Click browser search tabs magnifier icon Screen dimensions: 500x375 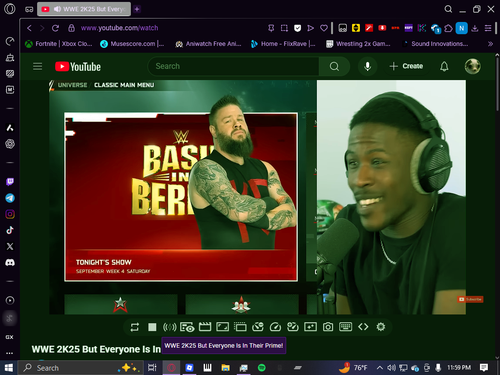[448, 9]
